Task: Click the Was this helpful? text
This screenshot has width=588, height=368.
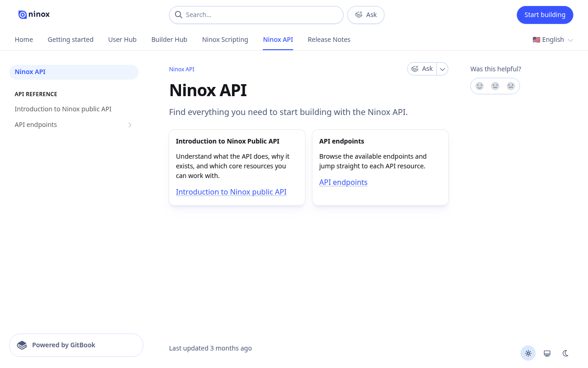Action: [x=496, y=69]
